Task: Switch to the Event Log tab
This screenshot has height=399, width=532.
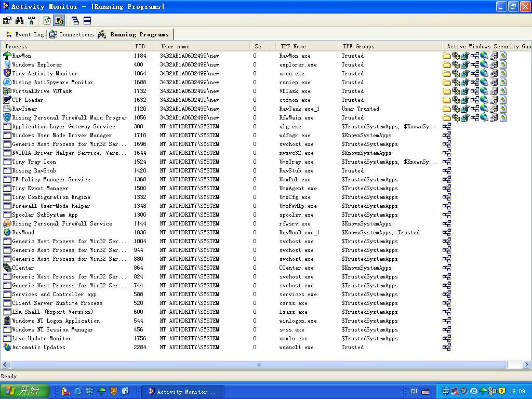Action: [x=24, y=34]
